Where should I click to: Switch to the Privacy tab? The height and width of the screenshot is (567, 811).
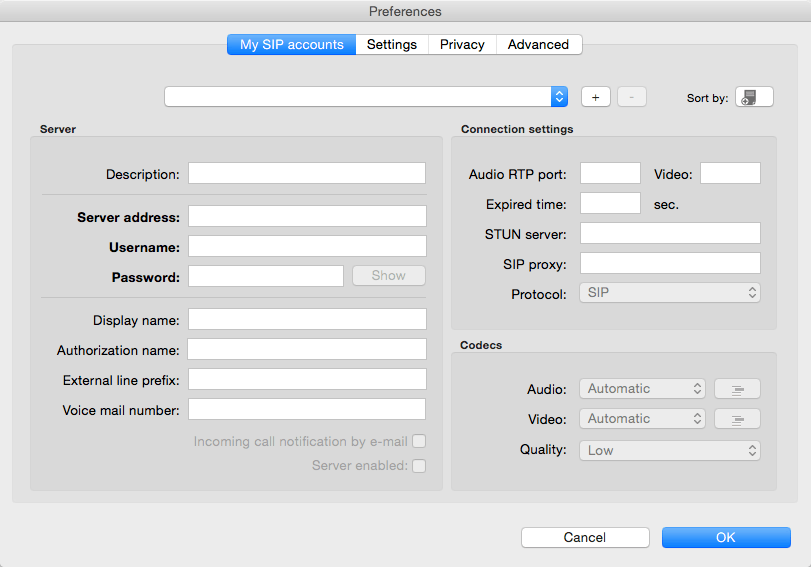click(x=462, y=45)
